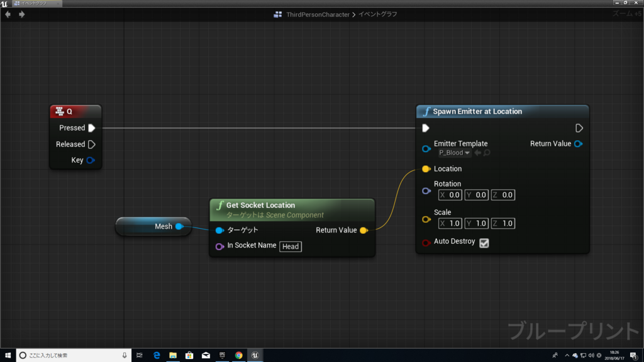The height and width of the screenshot is (362, 644).
Task: Click the Windows search box
Action: 74,355
